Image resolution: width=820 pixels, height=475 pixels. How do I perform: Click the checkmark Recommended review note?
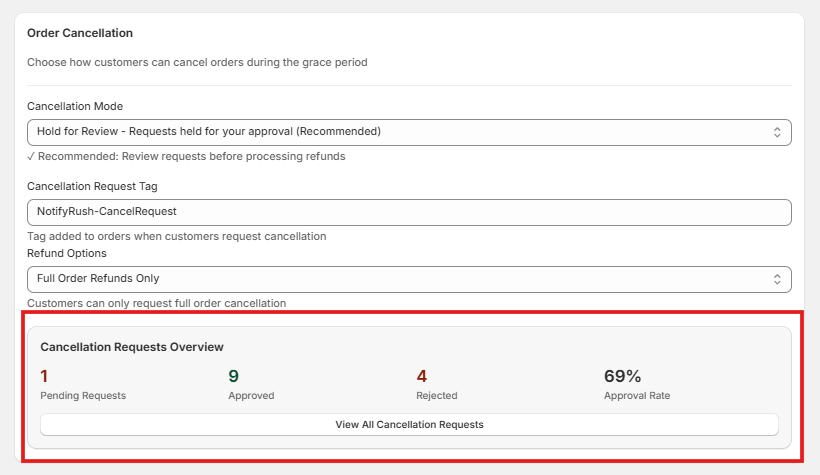(x=186, y=156)
